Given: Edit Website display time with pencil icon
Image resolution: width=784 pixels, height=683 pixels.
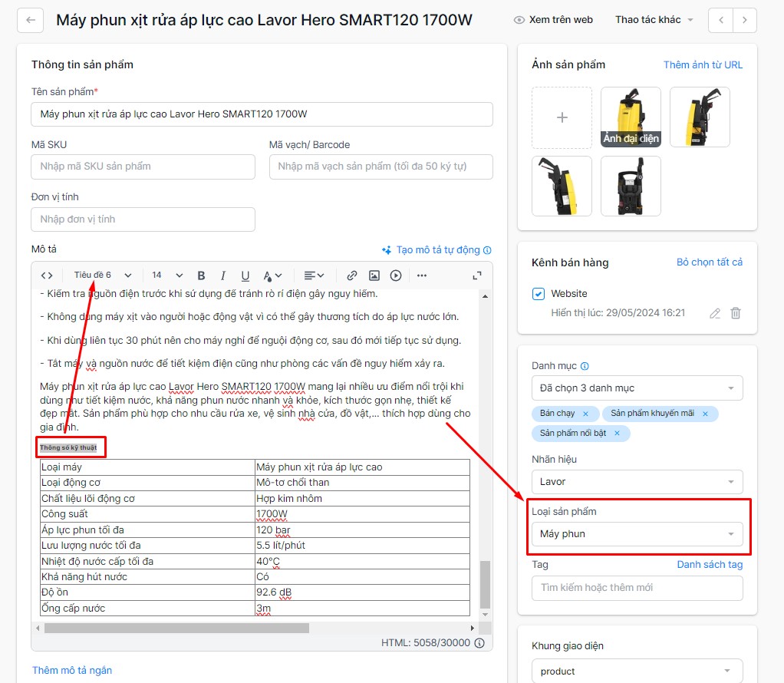Looking at the screenshot, I should tap(715, 313).
